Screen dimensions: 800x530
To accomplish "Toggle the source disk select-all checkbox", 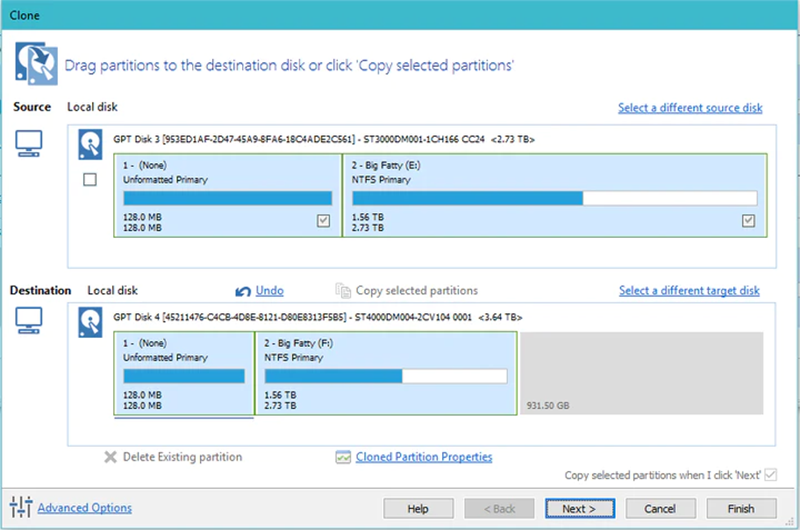I will (x=90, y=180).
